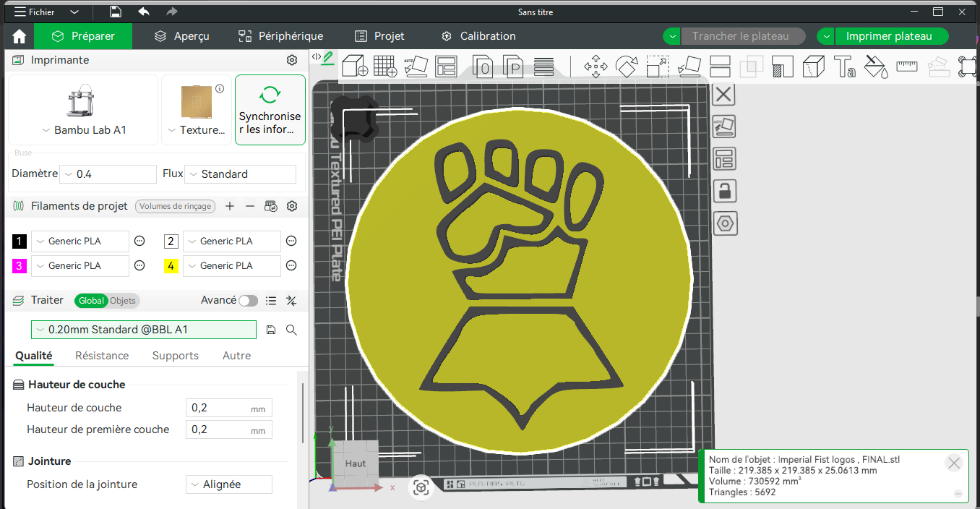Viewport: 980px width, 509px height.
Task: Arrange objects on this plate side icon
Action: (724, 158)
